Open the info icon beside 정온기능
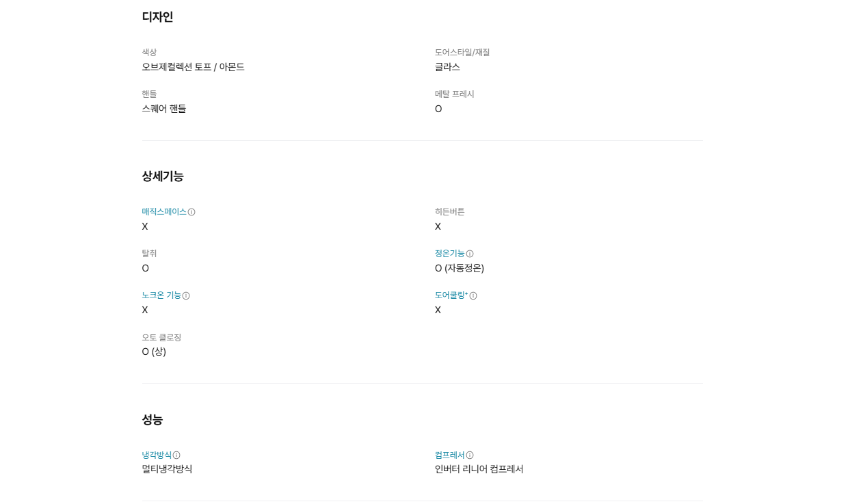Screen dimensions: 850x504 point(470,254)
